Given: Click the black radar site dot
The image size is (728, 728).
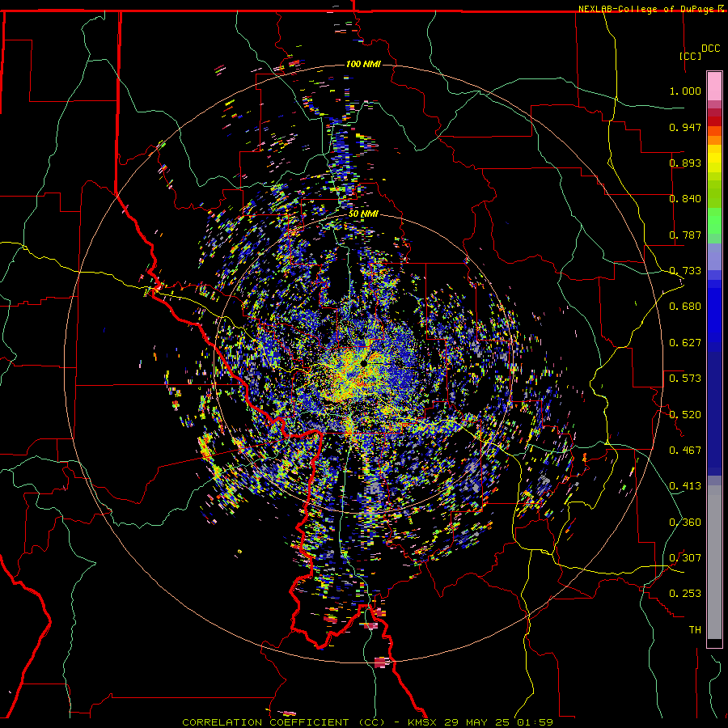Looking at the screenshot, I should [x=364, y=363].
